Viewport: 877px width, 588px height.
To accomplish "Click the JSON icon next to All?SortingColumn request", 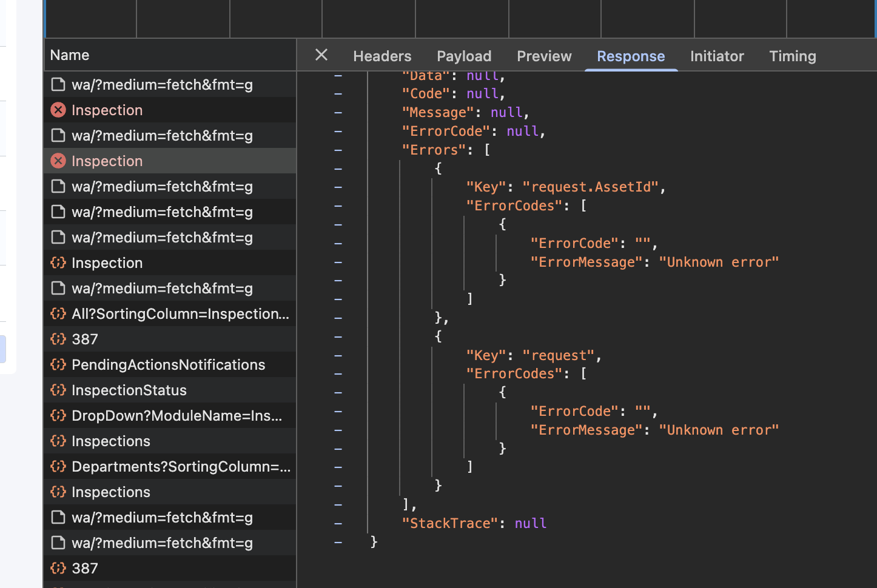I will coord(58,313).
